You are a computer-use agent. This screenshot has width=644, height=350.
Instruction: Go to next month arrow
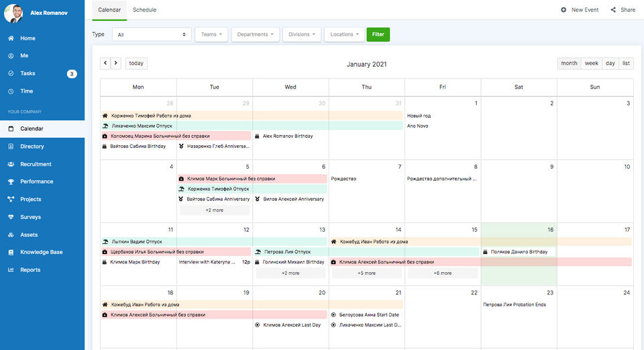tap(116, 63)
